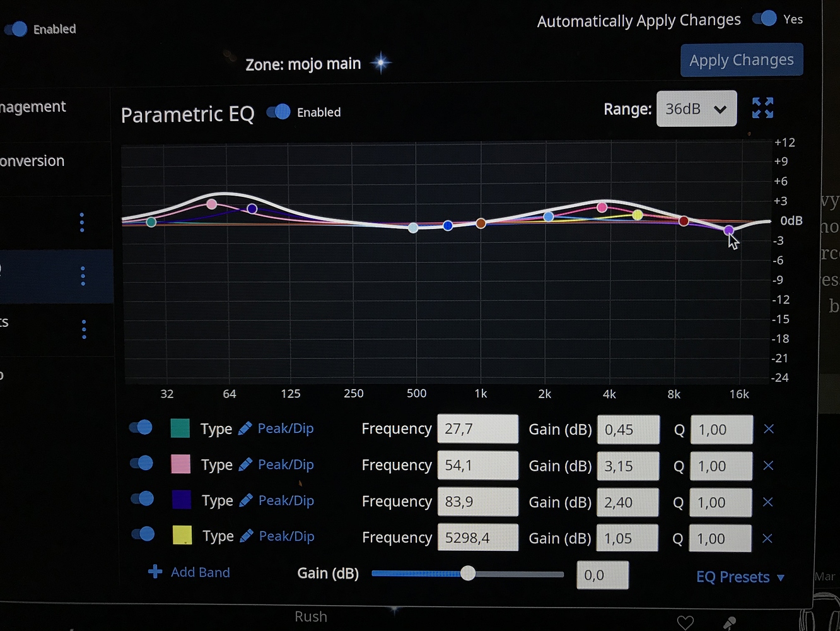Open the Range 36dB dropdown

pos(696,108)
